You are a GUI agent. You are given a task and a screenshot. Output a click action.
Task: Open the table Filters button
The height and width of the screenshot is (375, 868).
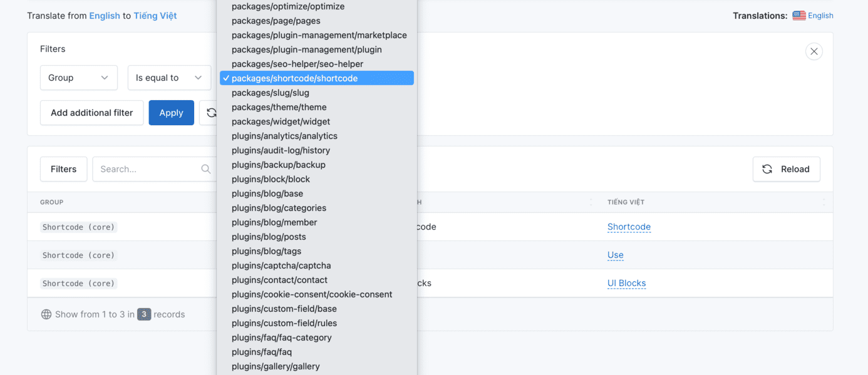(x=63, y=169)
